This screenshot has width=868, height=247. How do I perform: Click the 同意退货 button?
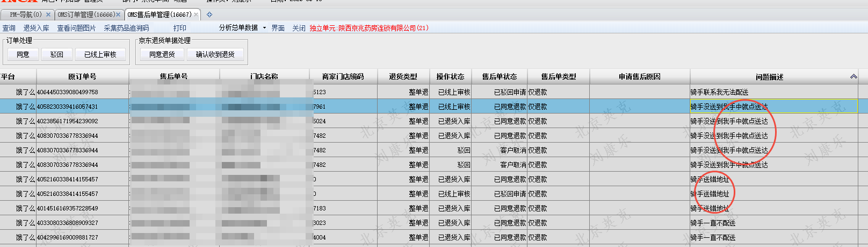[162, 54]
